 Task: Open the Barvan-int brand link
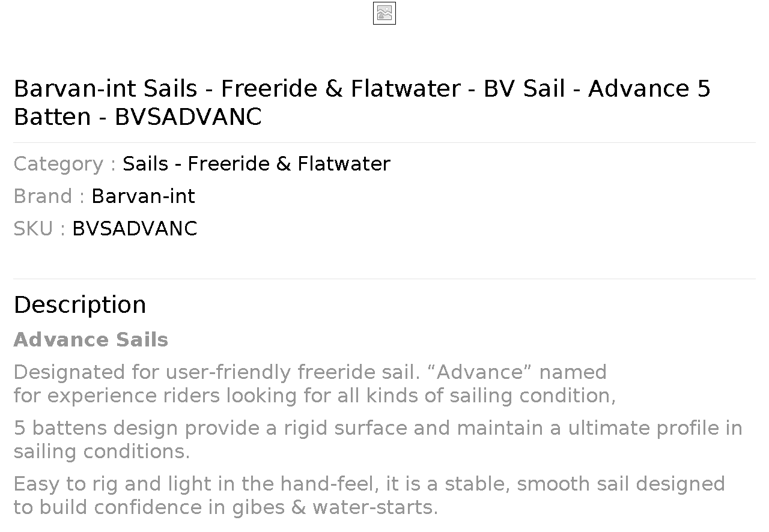click(143, 196)
